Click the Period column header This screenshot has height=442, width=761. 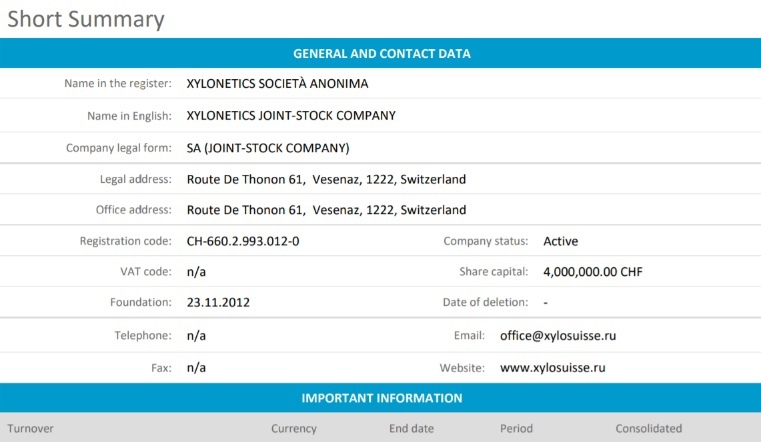[516, 428]
